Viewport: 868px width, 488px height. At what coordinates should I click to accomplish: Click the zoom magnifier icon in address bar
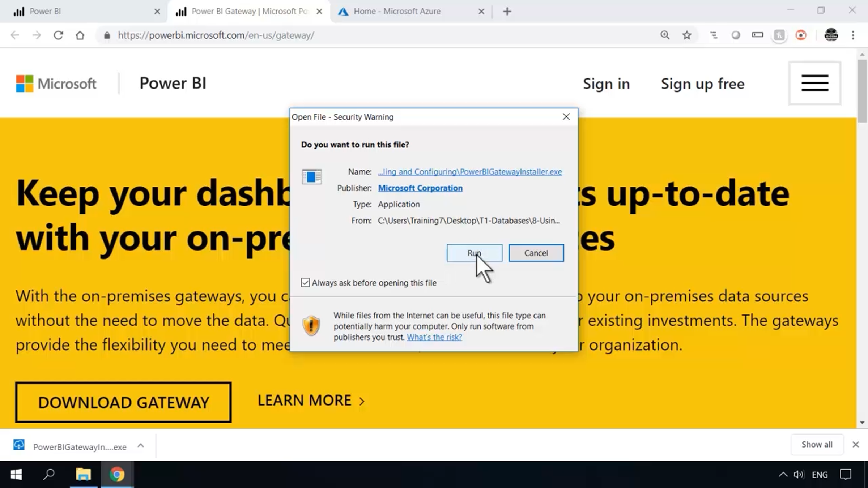tap(665, 35)
